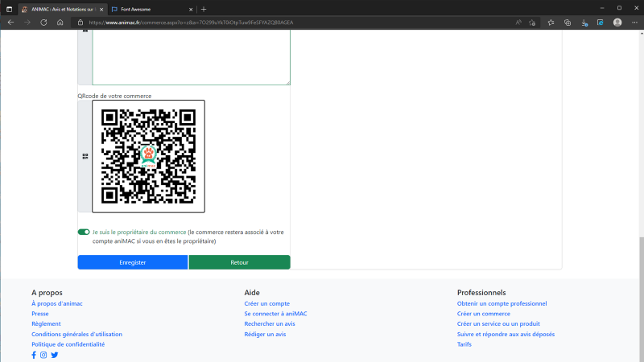Click the Retour button
Viewport: 644px width, 362px height.
pos(239,262)
